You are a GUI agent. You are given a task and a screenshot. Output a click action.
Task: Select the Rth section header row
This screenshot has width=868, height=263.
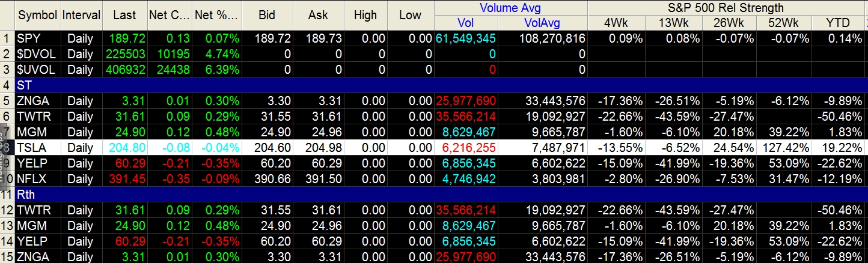pos(421,195)
